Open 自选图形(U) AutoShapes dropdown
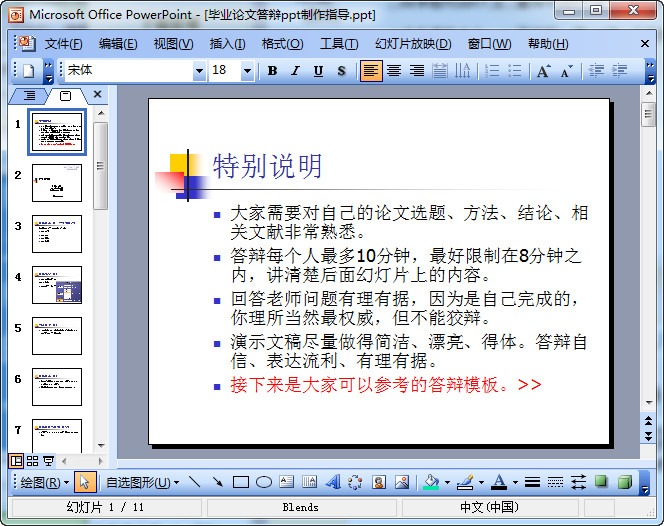664x526 pixels. (142, 482)
